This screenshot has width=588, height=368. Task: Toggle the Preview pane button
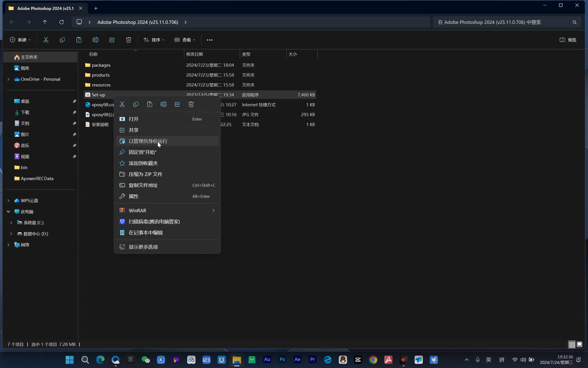click(568, 40)
